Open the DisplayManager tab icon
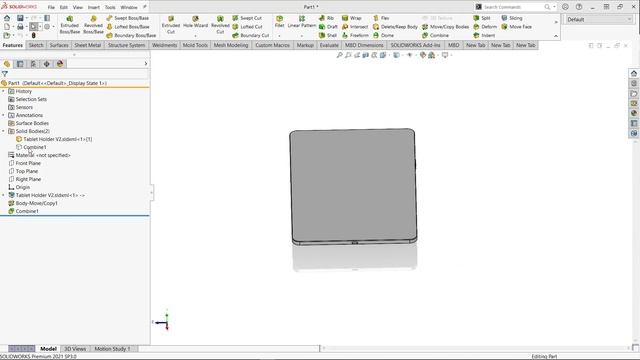The width and height of the screenshot is (640, 360). pos(60,64)
